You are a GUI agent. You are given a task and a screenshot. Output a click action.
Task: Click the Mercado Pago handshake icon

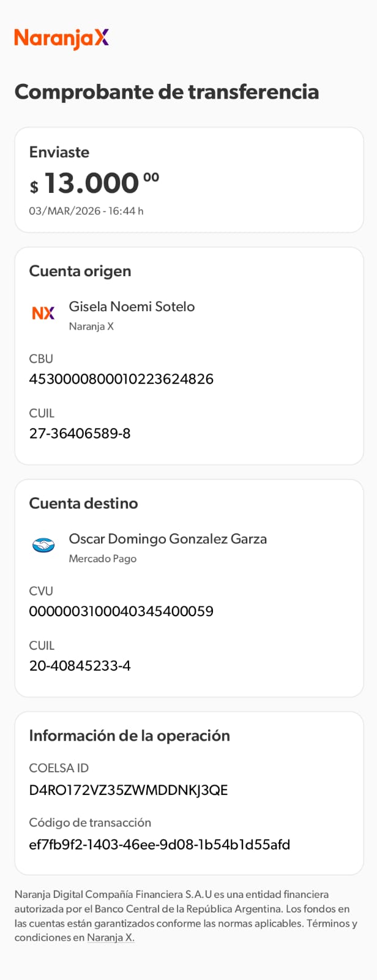coord(43,545)
